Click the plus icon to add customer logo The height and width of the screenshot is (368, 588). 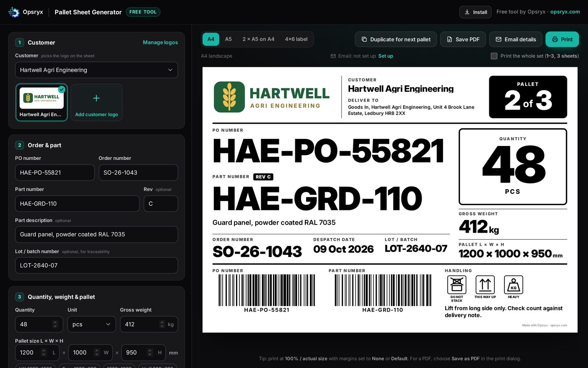click(96, 98)
